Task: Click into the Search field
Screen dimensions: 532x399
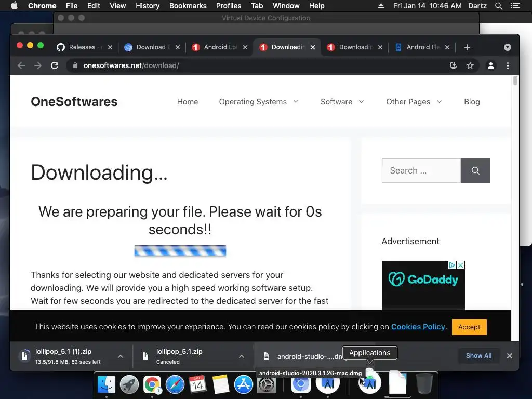Action: (x=421, y=170)
